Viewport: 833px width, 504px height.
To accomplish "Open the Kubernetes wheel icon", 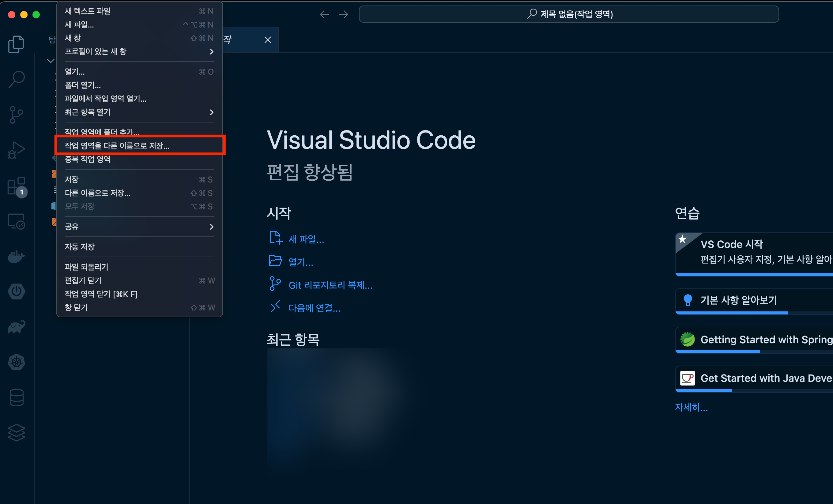I will pyautogui.click(x=16, y=362).
